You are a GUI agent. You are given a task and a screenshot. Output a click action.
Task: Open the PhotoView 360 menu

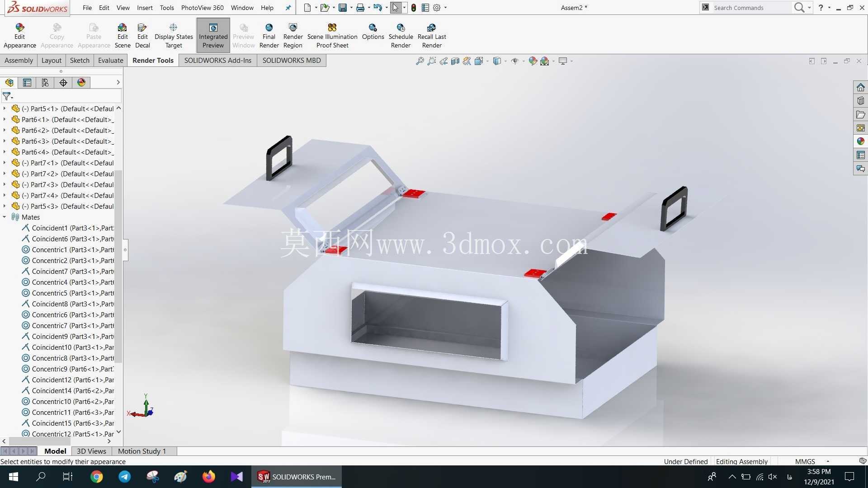(202, 8)
